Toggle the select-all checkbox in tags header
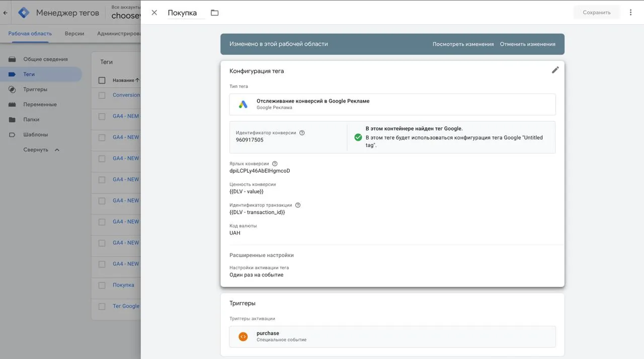Viewport: 644px width, 359px height. [x=102, y=80]
